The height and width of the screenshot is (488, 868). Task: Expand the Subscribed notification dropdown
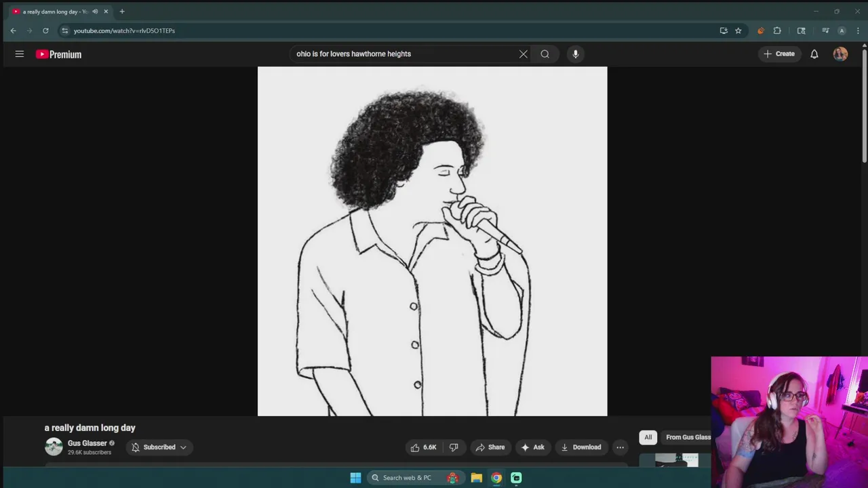(x=159, y=447)
